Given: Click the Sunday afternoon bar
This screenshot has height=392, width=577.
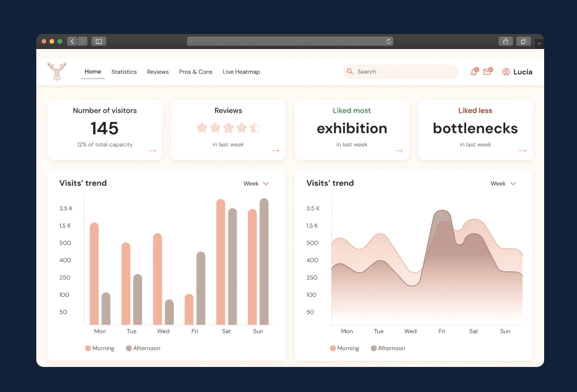Looking at the screenshot, I should (264, 262).
